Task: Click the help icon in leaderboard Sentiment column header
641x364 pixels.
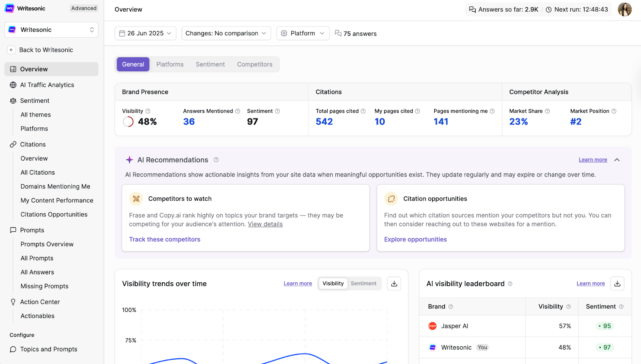Action: tap(621, 307)
